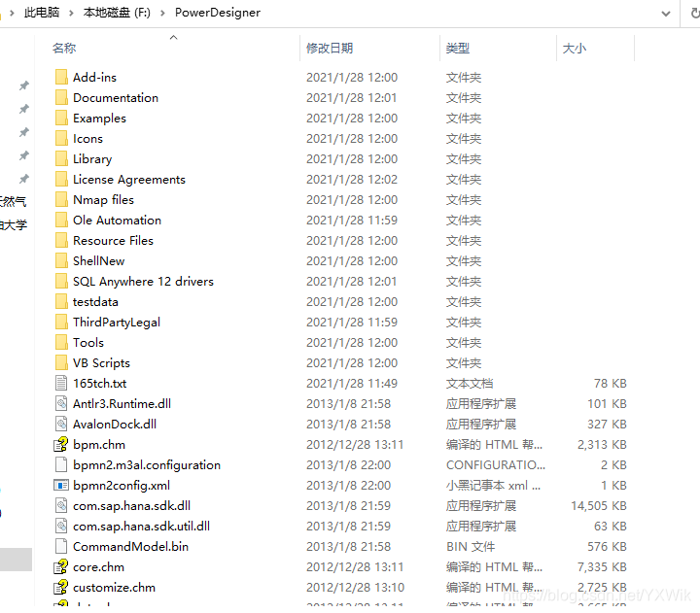Viewport: 700px width, 613px height.
Task: Select the CommandModel.bin file icon
Action: (61, 547)
